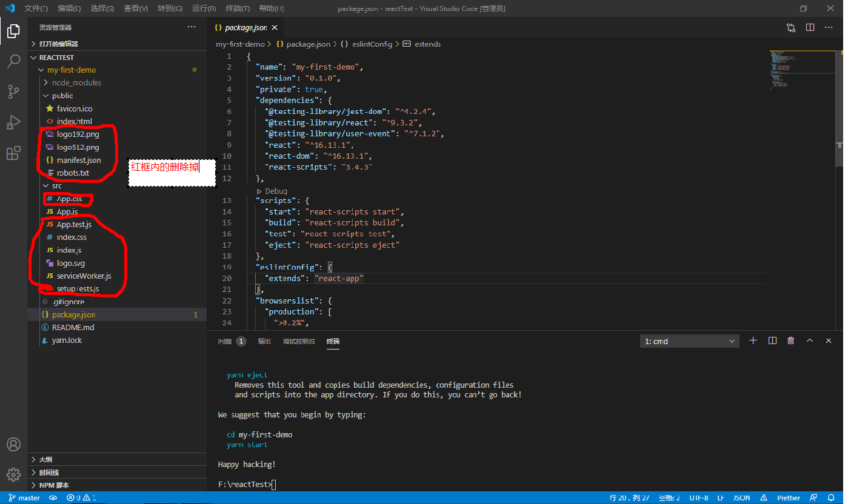This screenshot has height=504, width=868.
Task: Open the Selection menu
Action: point(102,8)
